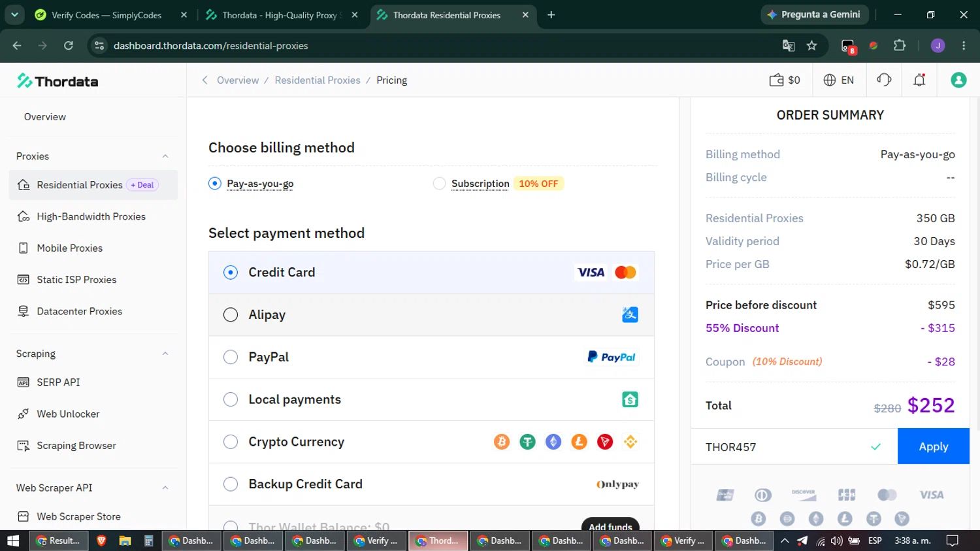Open Web Scraper Store in sidebar
The image size is (980, 551).
93,516
